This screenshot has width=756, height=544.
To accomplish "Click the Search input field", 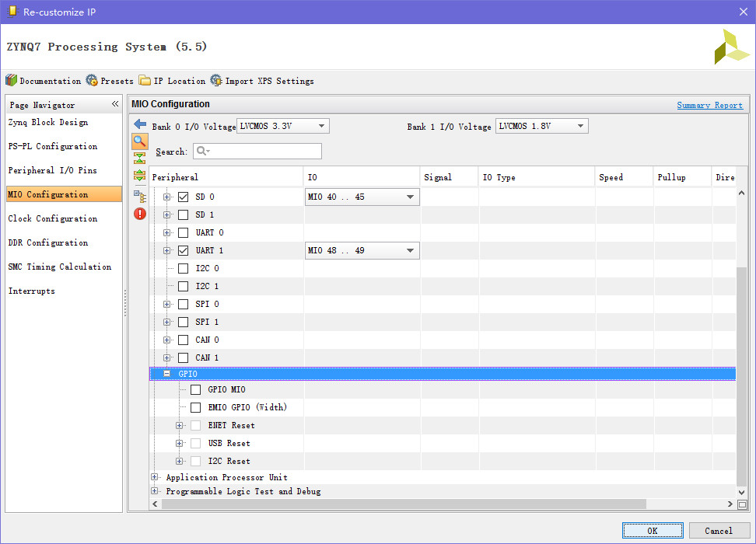I will pyautogui.click(x=257, y=151).
